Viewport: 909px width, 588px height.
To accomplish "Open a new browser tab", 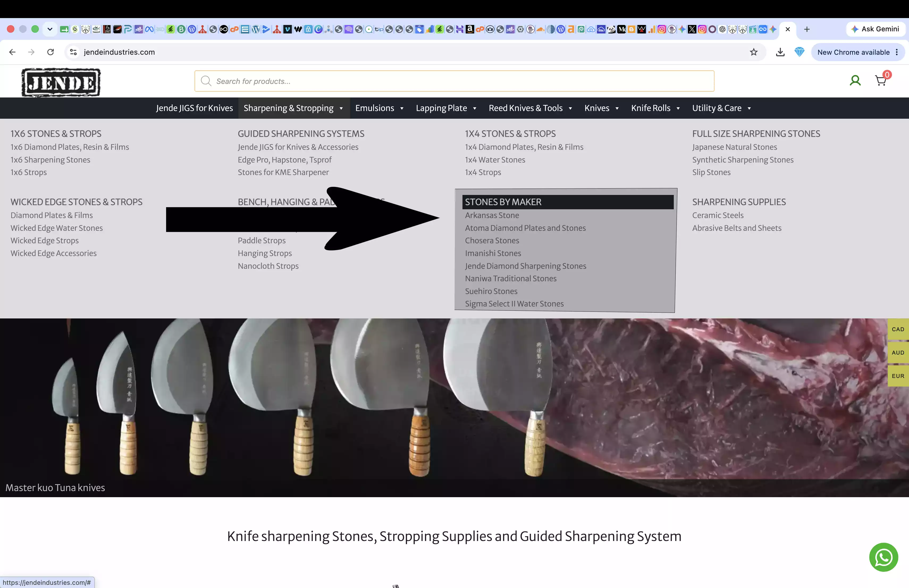I will click(807, 29).
